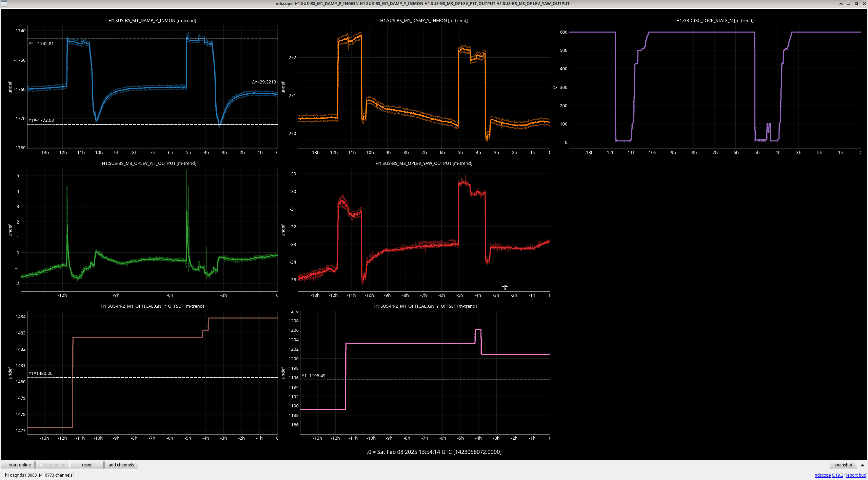868x480 pixels.
Task: Open the ndscope project link
Action: coord(823,475)
